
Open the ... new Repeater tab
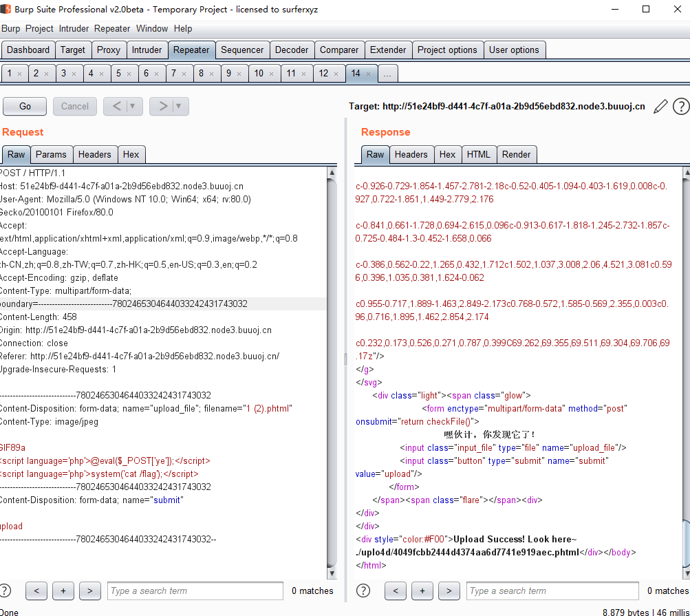[x=387, y=74]
